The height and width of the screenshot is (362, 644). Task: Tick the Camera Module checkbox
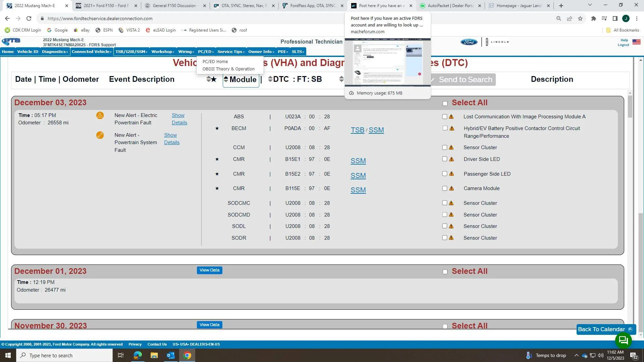[x=444, y=188]
